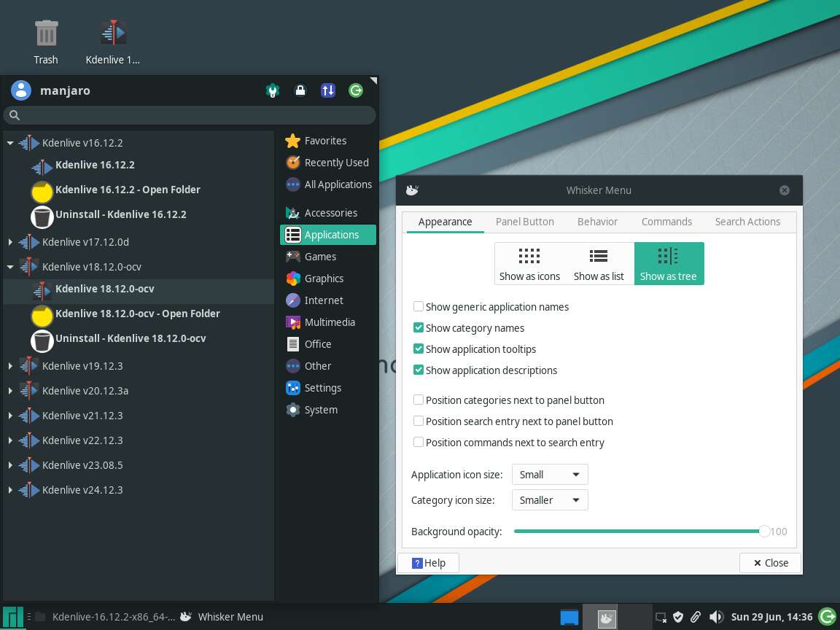Switch to the Search Actions tab
Screen dimensions: 840x630
point(747,222)
